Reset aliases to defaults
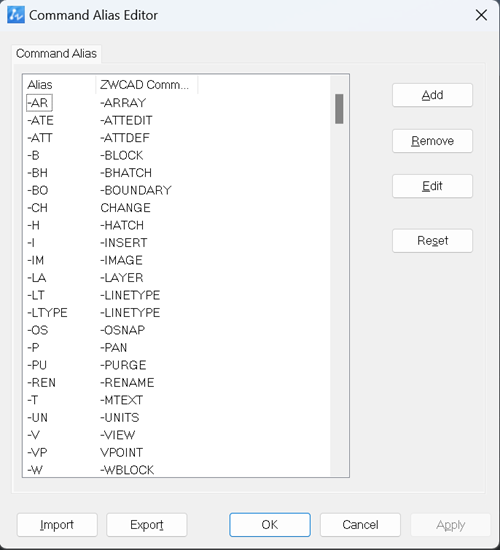The image size is (500, 550). click(x=432, y=241)
